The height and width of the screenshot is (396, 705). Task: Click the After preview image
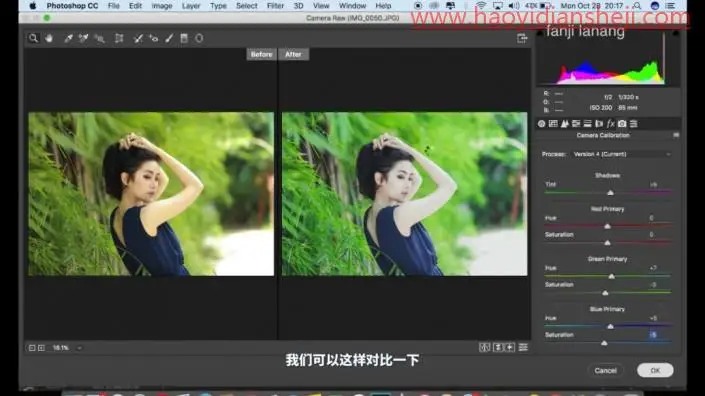pyautogui.click(x=405, y=194)
